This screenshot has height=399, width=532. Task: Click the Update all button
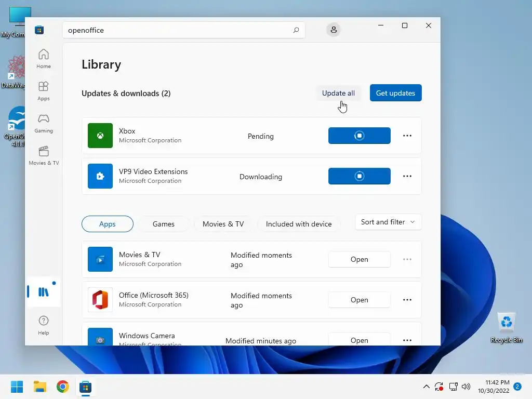pos(338,93)
